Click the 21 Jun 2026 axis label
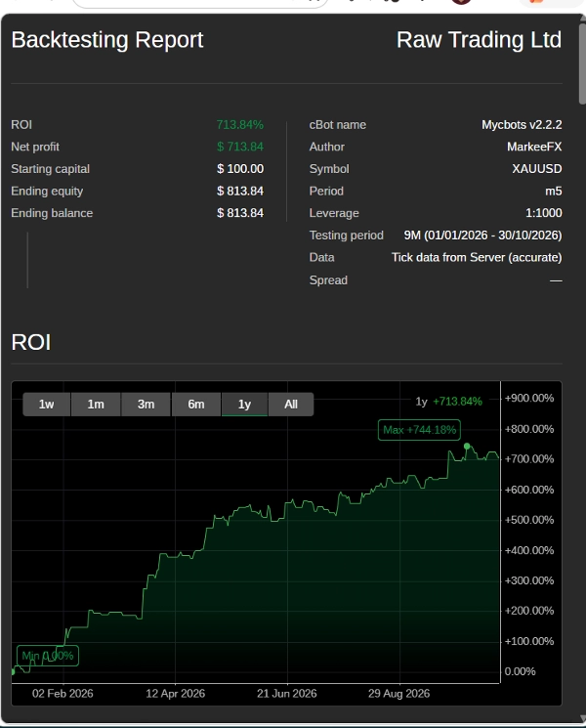Viewport: 586px width, 728px height. [287, 694]
